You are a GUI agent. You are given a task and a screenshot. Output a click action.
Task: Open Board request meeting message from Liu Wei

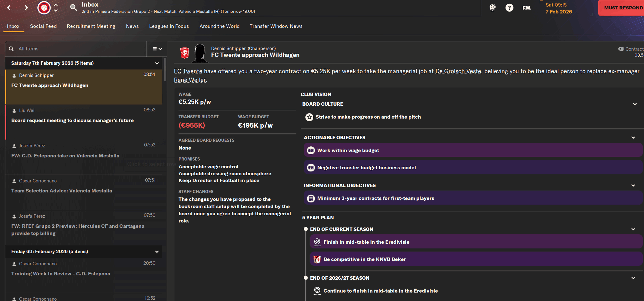[x=84, y=122]
